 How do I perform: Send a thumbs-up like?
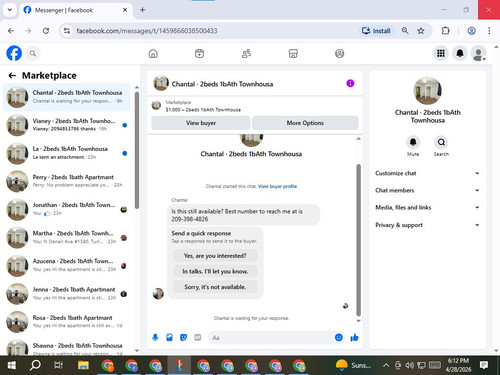354,338
